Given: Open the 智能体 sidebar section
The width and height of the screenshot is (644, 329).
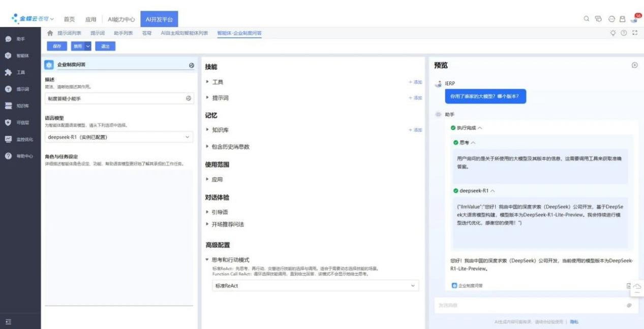Looking at the screenshot, I should pos(17,55).
